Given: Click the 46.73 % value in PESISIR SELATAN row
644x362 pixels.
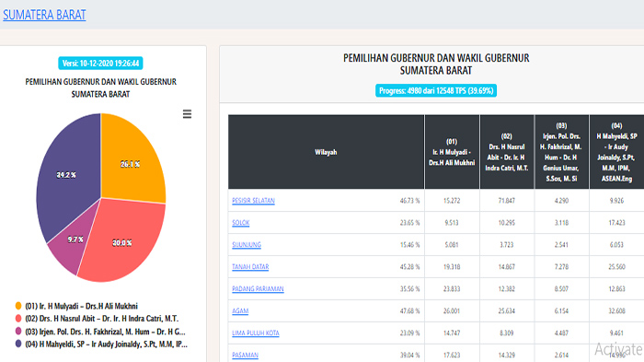Looking at the screenshot, I should coord(410,201).
